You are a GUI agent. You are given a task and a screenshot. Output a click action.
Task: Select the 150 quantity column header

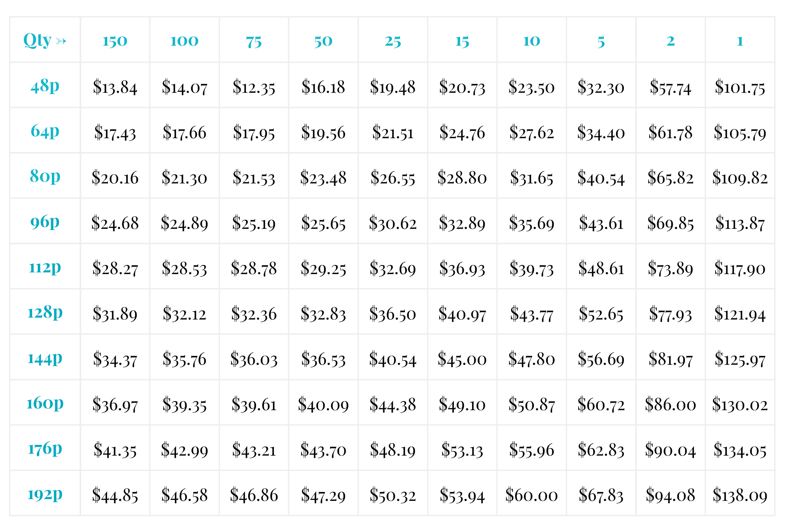click(115, 40)
